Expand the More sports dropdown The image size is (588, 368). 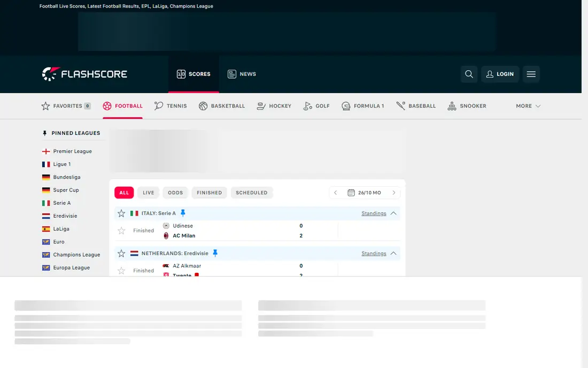[528, 106]
